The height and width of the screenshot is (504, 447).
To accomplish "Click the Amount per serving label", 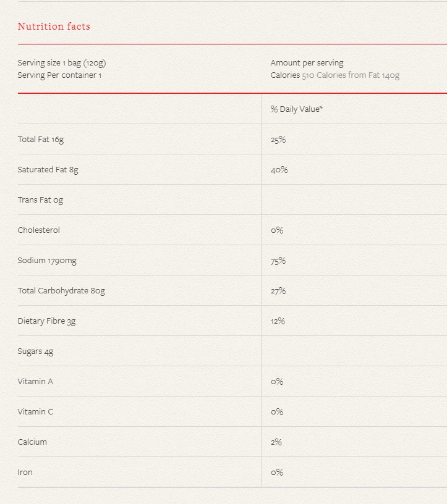I will pos(307,63).
